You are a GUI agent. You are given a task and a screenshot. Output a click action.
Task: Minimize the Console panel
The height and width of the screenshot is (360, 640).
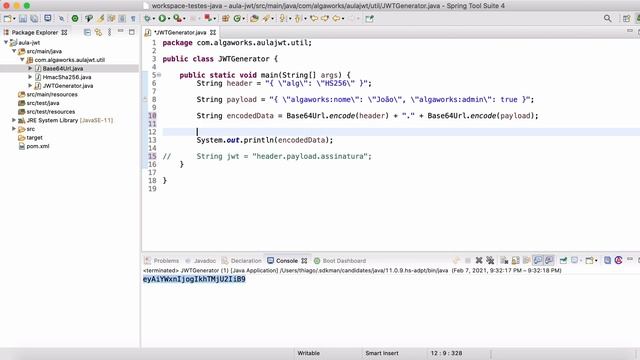point(630,259)
